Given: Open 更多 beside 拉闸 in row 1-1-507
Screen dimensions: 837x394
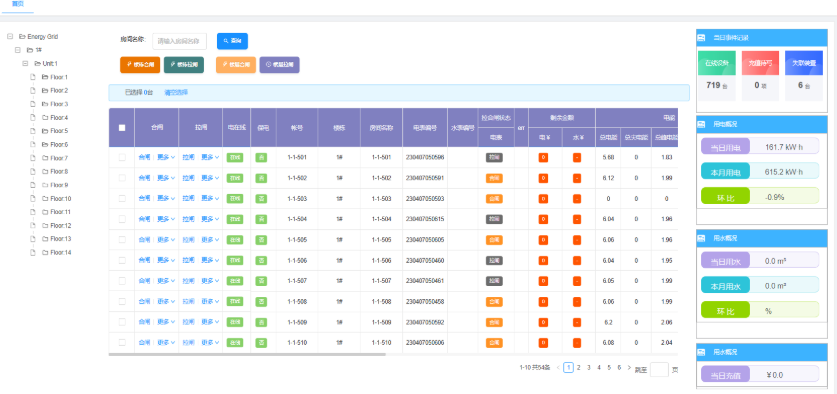Looking at the screenshot, I should [x=210, y=281].
